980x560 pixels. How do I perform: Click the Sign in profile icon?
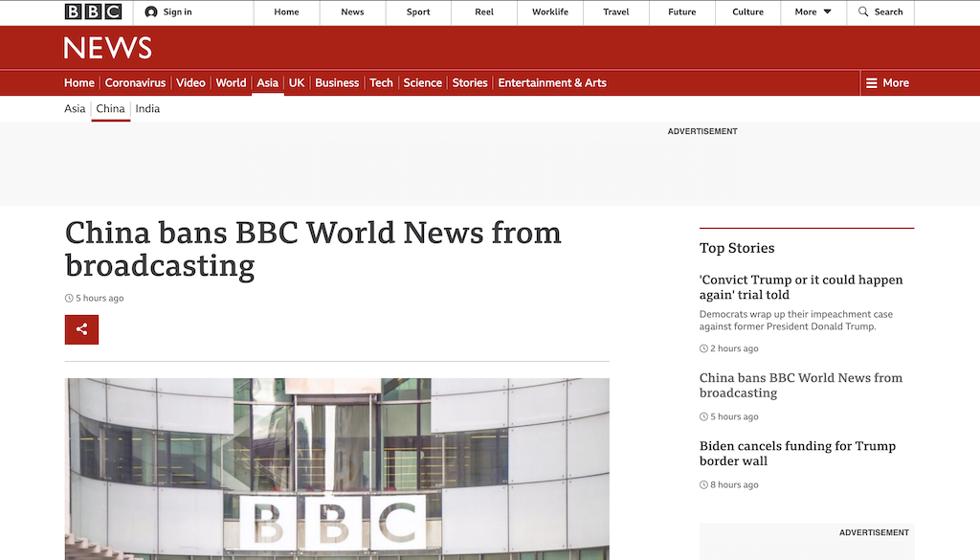point(150,11)
